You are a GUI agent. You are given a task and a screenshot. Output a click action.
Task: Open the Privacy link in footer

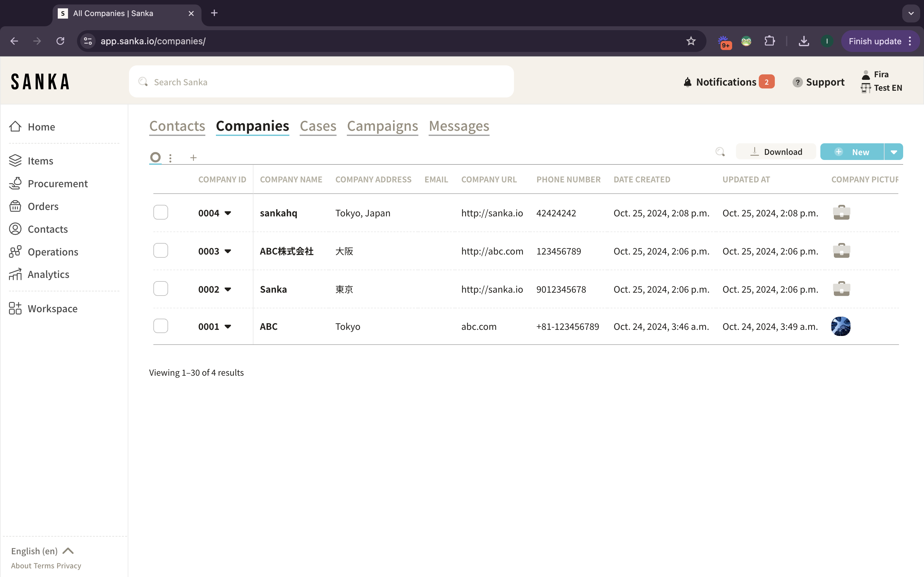coord(69,565)
